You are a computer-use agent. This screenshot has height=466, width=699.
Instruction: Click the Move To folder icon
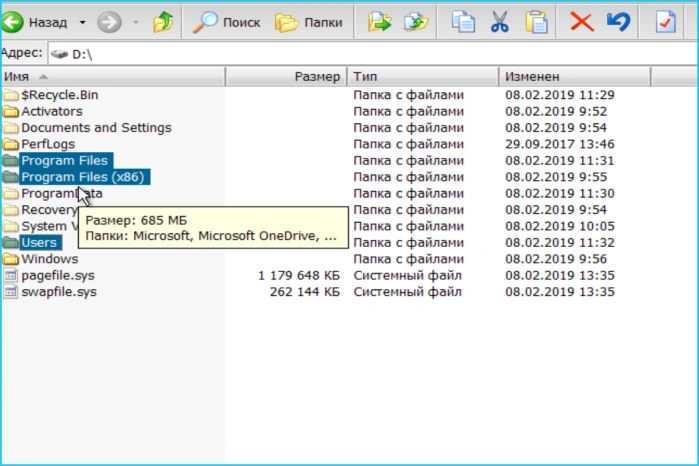[x=380, y=22]
